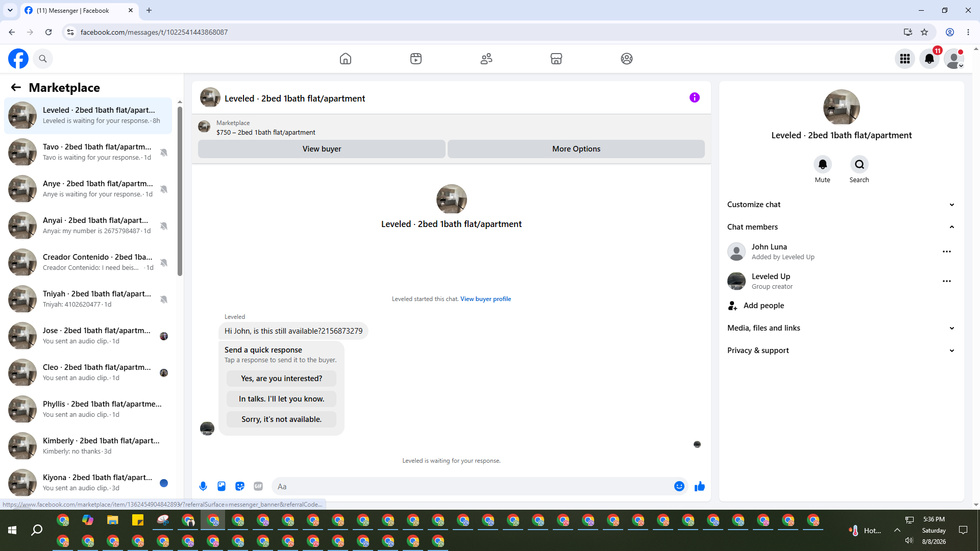Open Cleo 2bed 1bath conversation
The height and width of the screenshot is (551, 980).
[x=88, y=372]
